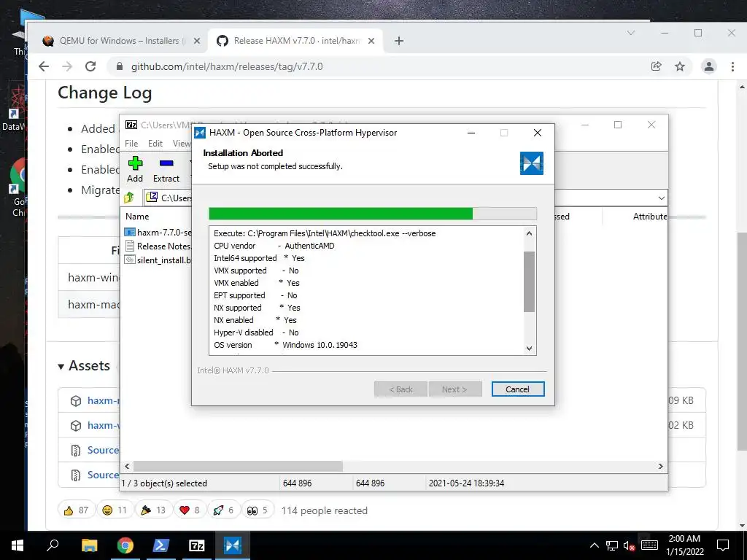
Task: Click Cancel in HAXM installer
Action: pyautogui.click(x=518, y=389)
